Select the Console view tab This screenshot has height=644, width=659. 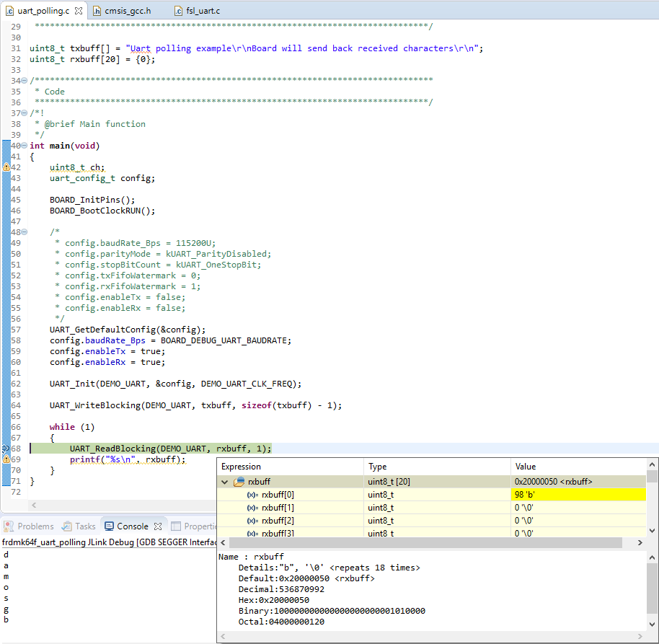click(133, 526)
